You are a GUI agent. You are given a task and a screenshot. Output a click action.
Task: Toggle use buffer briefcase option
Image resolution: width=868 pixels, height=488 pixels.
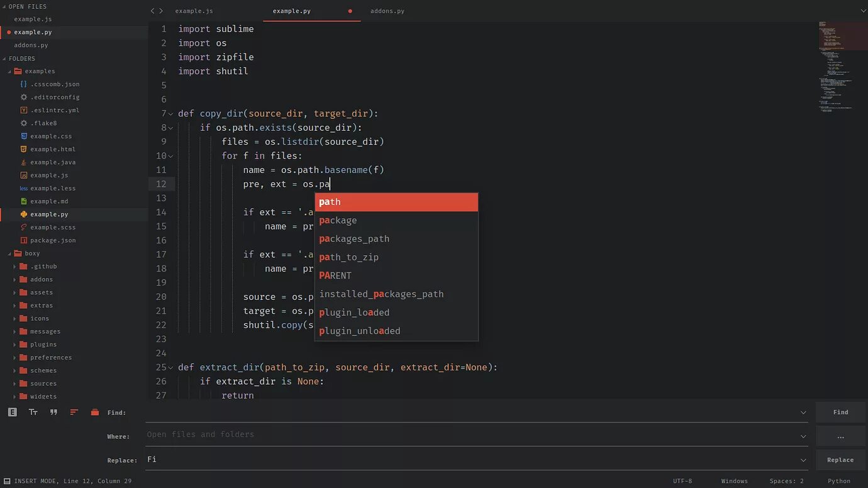pos(95,412)
